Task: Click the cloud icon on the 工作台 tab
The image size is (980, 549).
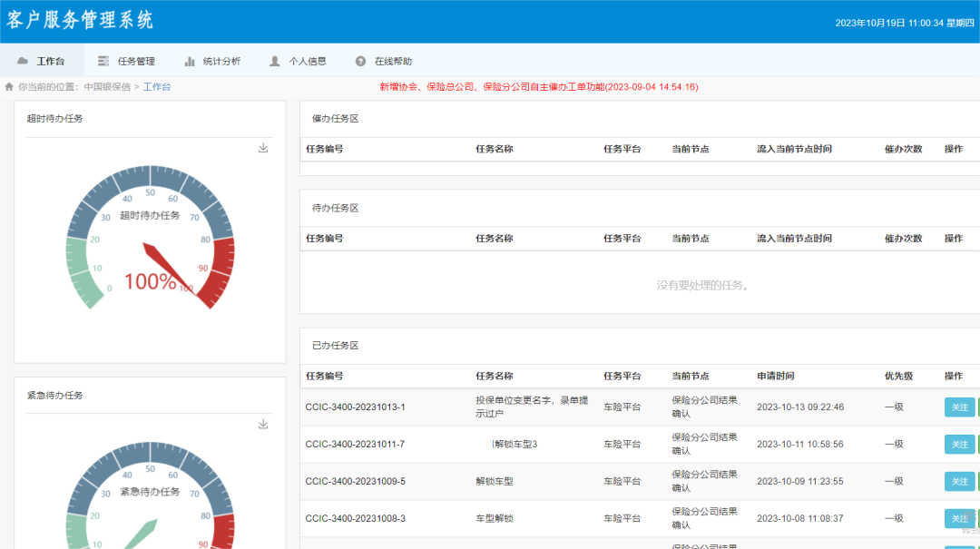Action: pyautogui.click(x=23, y=61)
